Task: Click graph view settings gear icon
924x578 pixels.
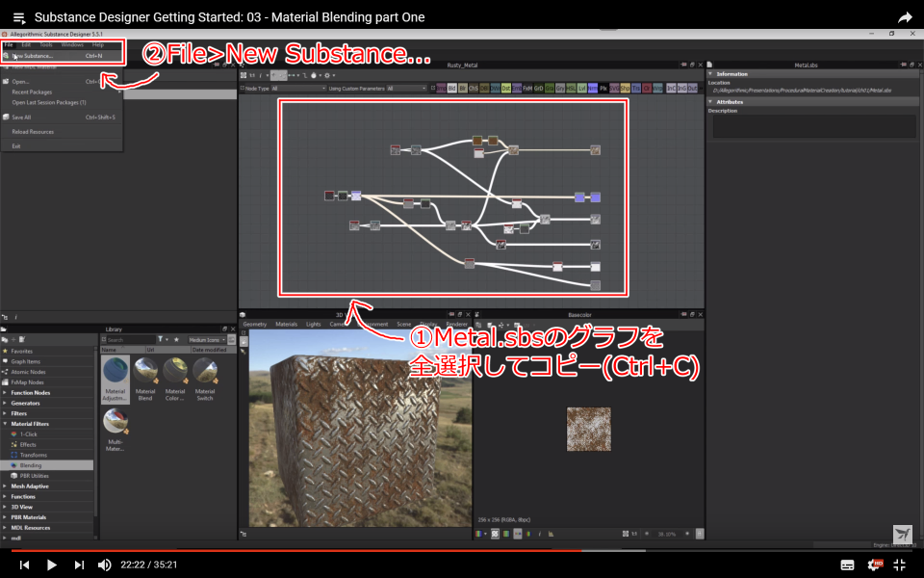Action: (327, 75)
